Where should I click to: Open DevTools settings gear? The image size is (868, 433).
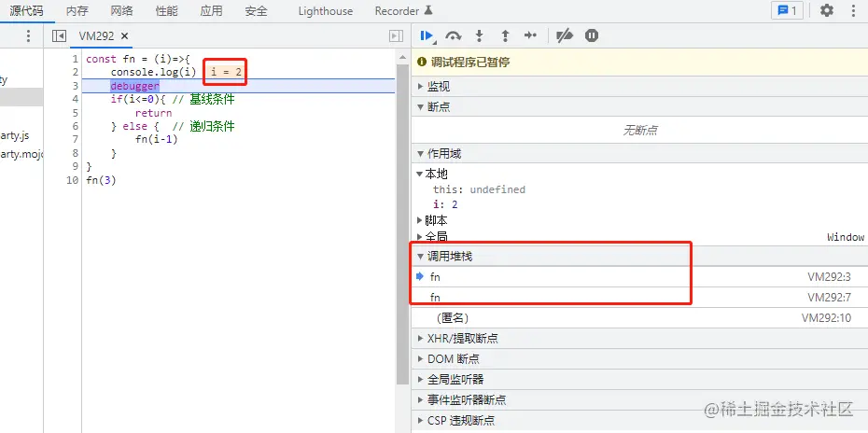[827, 10]
